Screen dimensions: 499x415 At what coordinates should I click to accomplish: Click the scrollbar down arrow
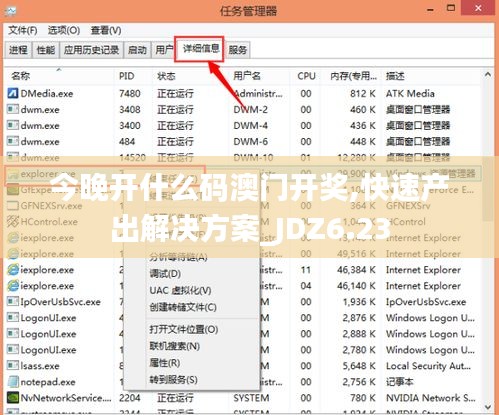pyautogui.click(x=488, y=407)
